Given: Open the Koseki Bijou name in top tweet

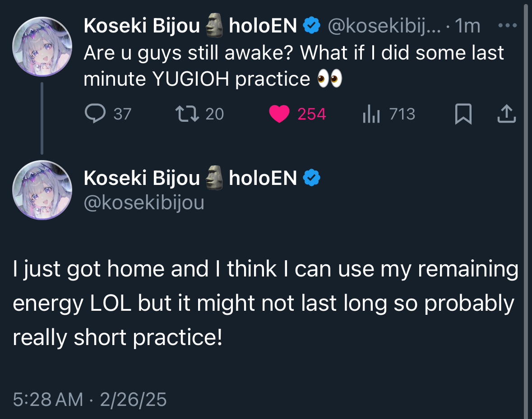Looking at the screenshot, I should tap(142, 27).
